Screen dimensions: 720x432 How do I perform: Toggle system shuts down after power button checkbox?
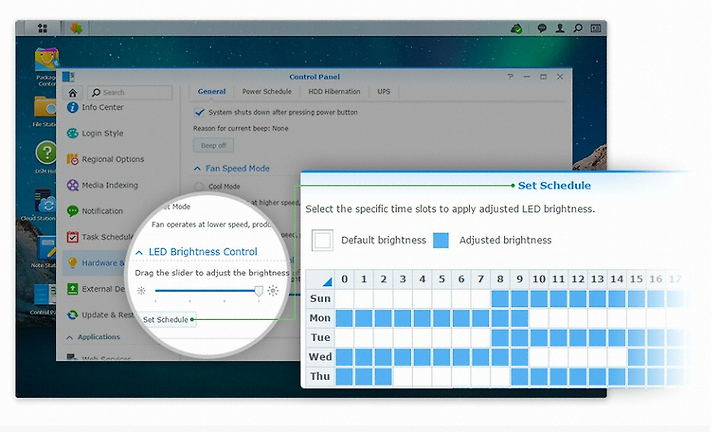point(199,112)
